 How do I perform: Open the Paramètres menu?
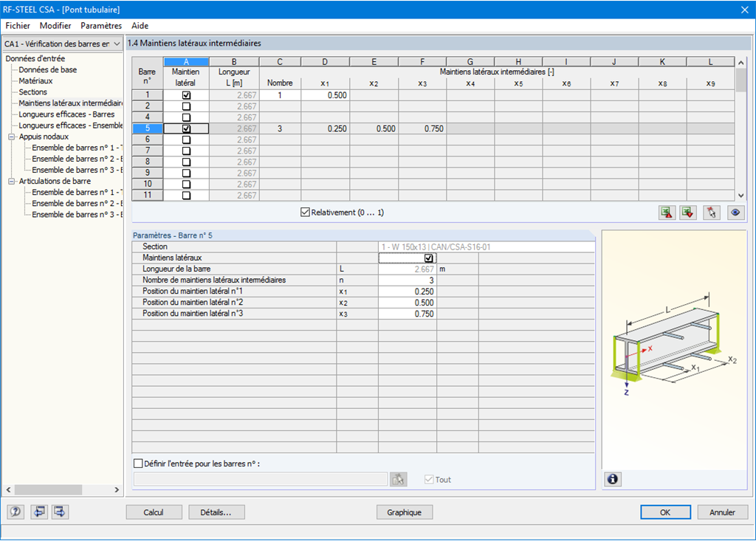pyautogui.click(x=101, y=26)
